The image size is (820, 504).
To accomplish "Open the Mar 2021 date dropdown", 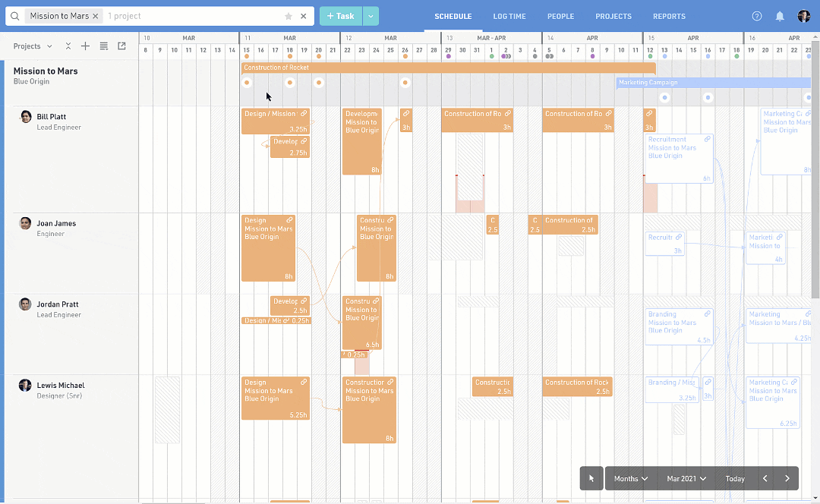I will pos(686,478).
